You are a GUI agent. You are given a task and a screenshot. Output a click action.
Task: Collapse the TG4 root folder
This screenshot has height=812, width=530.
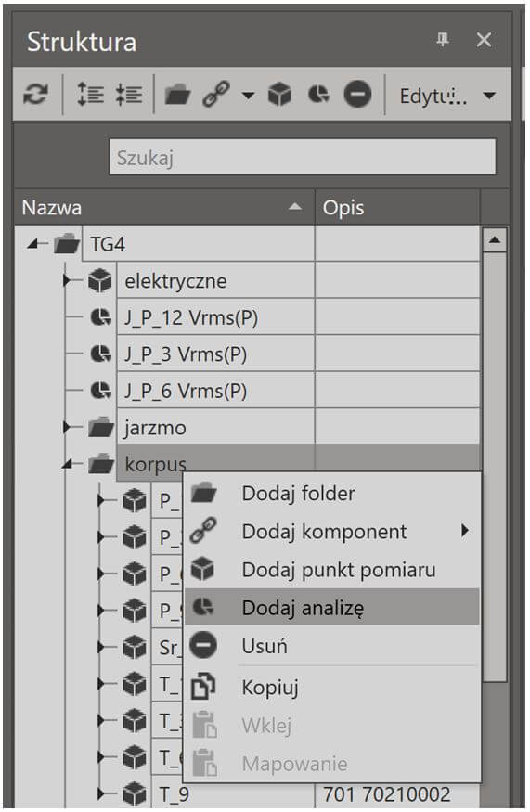click(33, 242)
